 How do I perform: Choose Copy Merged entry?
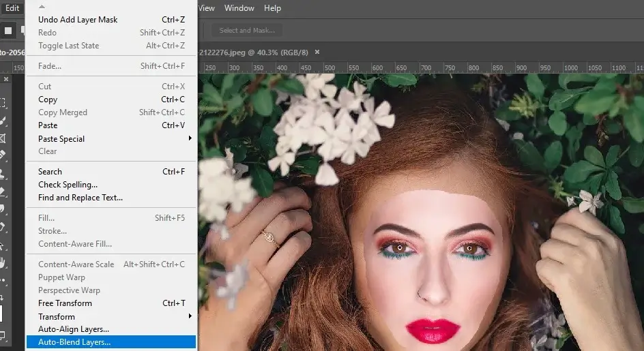[111, 112]
